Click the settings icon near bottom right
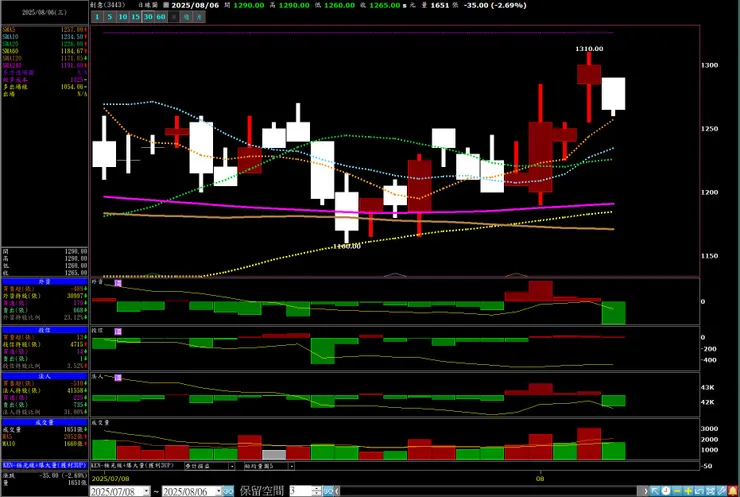The width and height of the screenshot is (740, 497). point(710,491)
